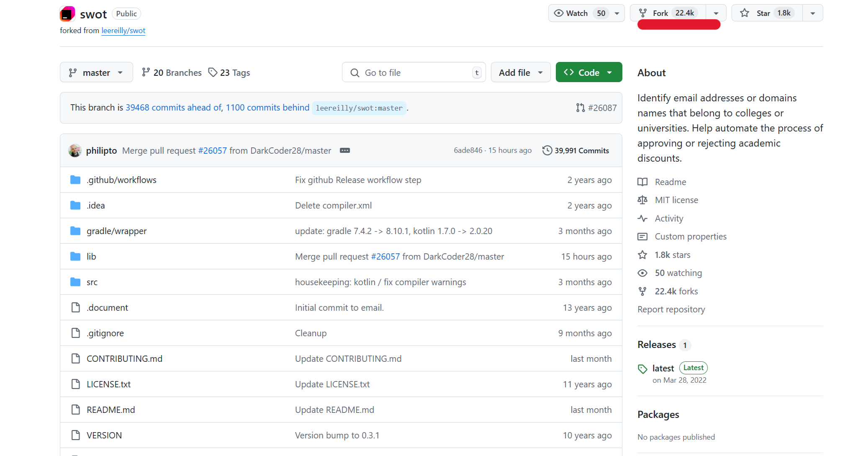Open philipto's avatar profile
The image size is (868, 456).
[75, 150]
